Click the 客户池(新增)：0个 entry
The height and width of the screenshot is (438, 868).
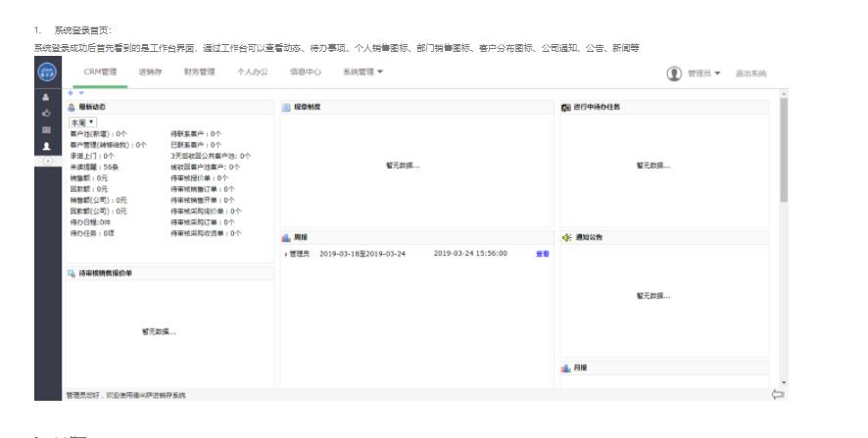tap(98, 134)
